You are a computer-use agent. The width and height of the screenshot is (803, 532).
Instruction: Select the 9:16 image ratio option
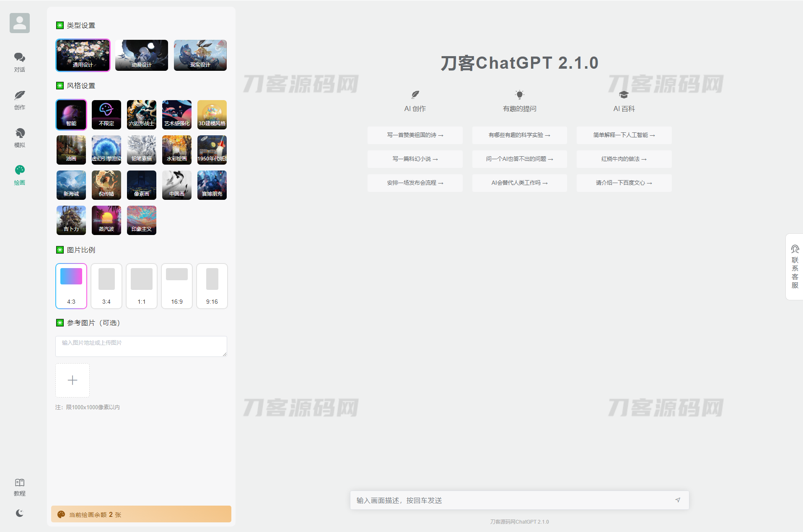212,286
